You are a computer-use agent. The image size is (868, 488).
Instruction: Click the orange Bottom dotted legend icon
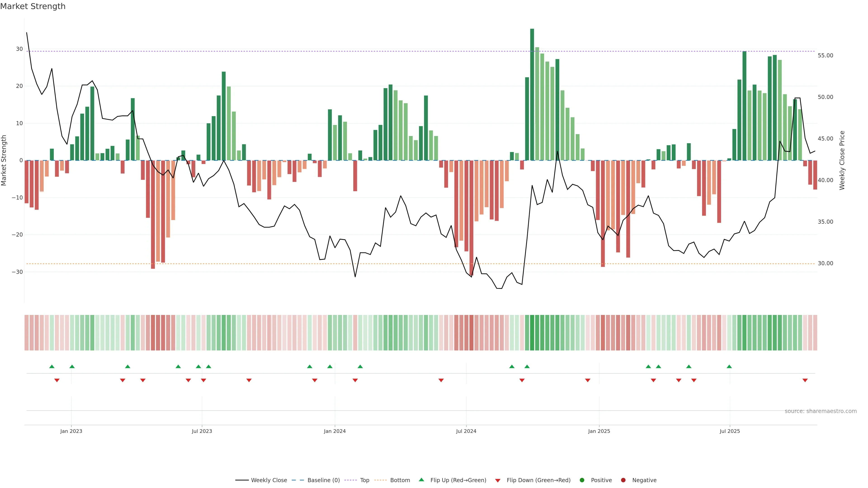pos(380,480)
